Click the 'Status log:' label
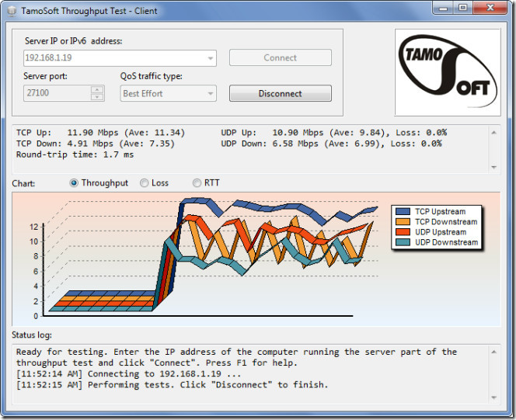 pyautogui.click(x=32, y=335)
